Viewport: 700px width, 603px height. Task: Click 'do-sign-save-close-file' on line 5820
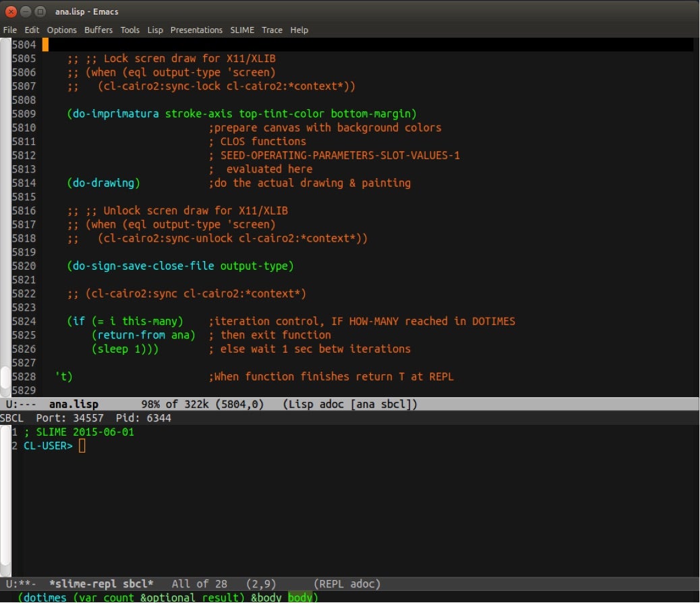143,266
